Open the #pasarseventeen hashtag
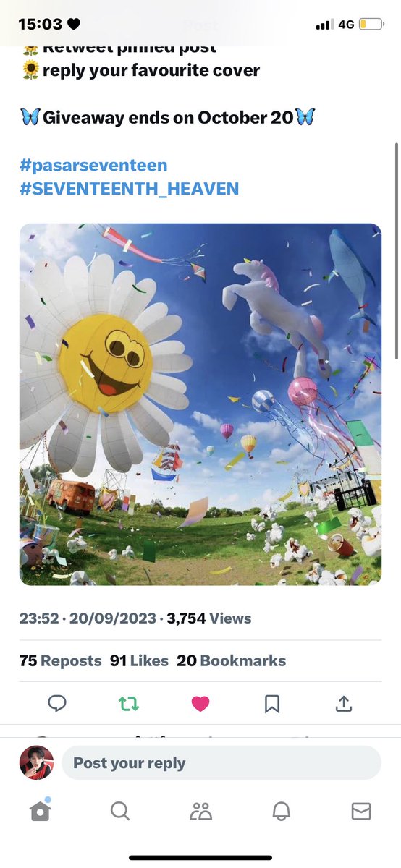Screen dimensions: 401x868 click(94, 165)
